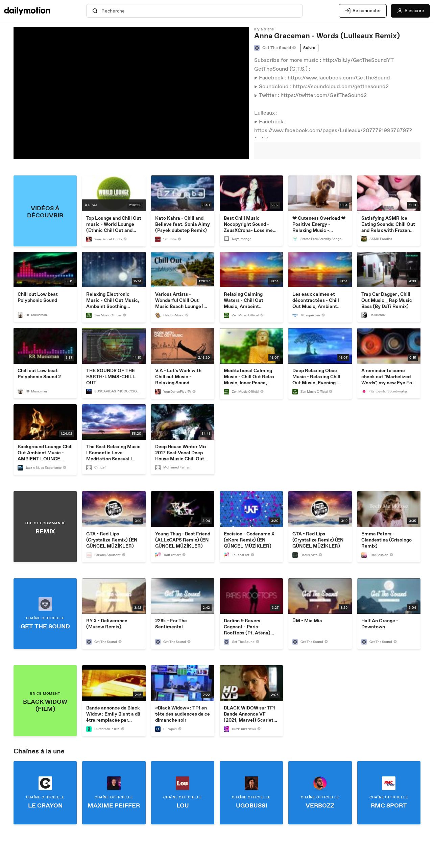Open the Lulleaux Facebook page link
Image resolution: width=434 pixels, height=868 pixels.
(333, 130)
